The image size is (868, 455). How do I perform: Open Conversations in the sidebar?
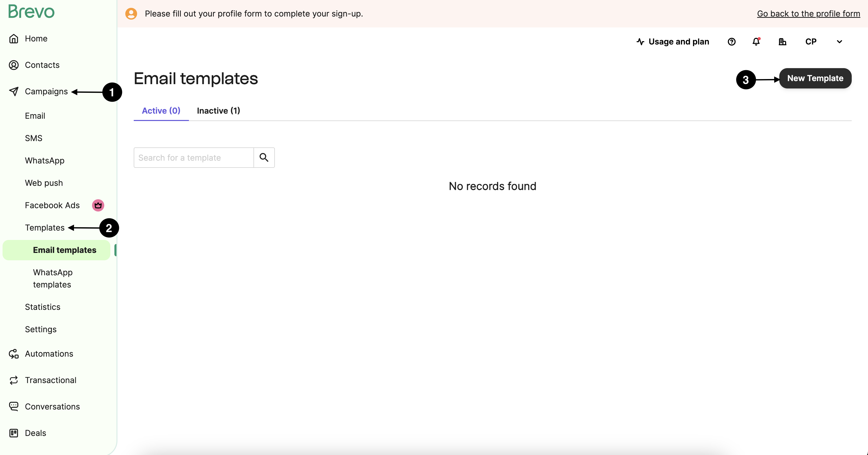[x=52, y=406]
